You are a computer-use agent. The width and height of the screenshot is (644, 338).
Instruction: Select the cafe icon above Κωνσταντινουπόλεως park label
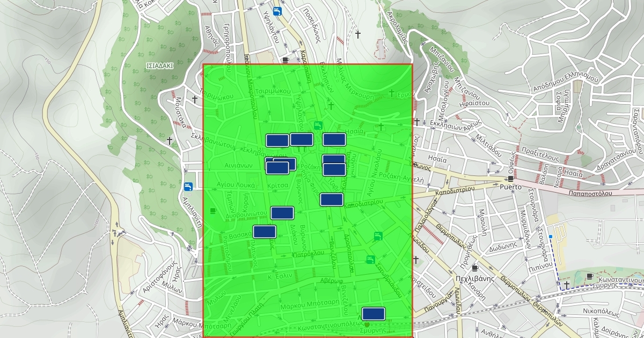pos(590,276)
